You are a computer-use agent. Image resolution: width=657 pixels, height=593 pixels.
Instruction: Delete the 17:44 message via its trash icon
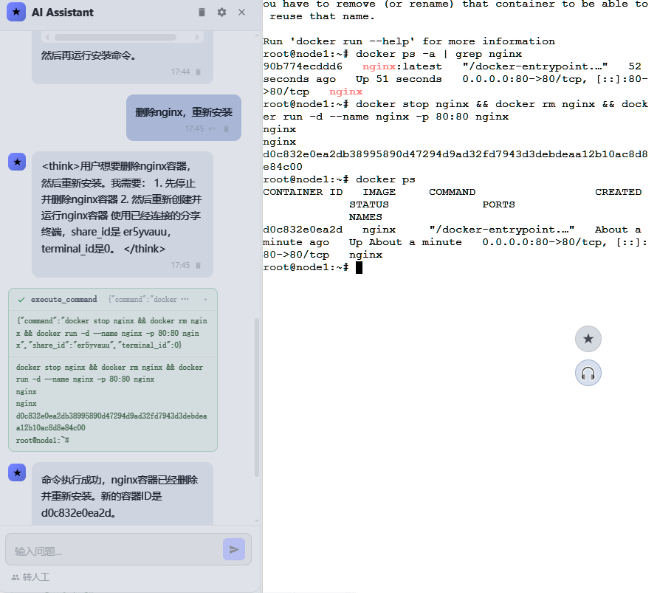tap(198, 72)
